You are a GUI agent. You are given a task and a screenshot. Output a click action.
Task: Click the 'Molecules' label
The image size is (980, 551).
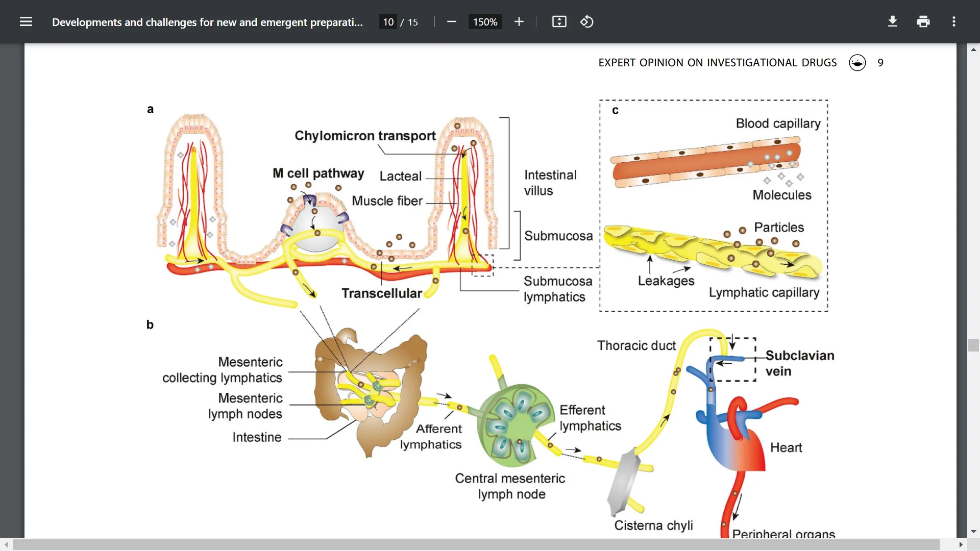(782, 195)
